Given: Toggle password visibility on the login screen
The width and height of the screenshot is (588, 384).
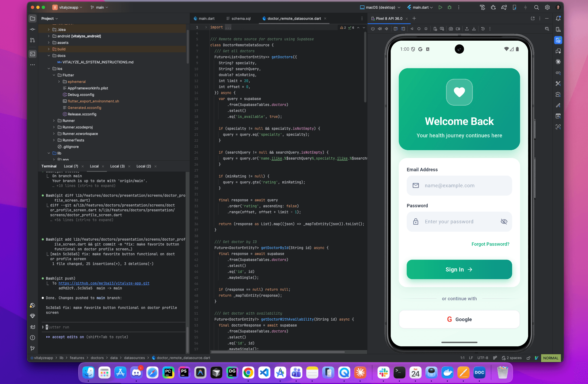Looking at the screenshot, I should pos(504,221).
